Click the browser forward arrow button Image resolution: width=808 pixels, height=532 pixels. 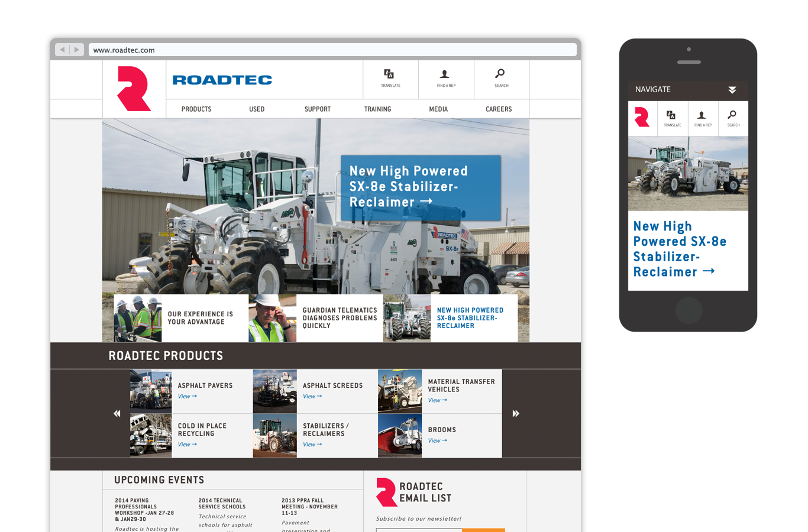(x=77, y=50)
